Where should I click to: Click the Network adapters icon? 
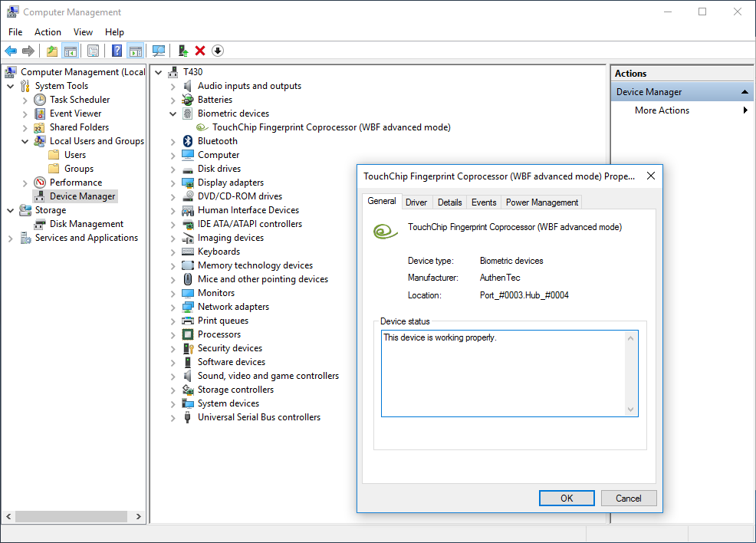pyautogui.click(x=188, y=307)
